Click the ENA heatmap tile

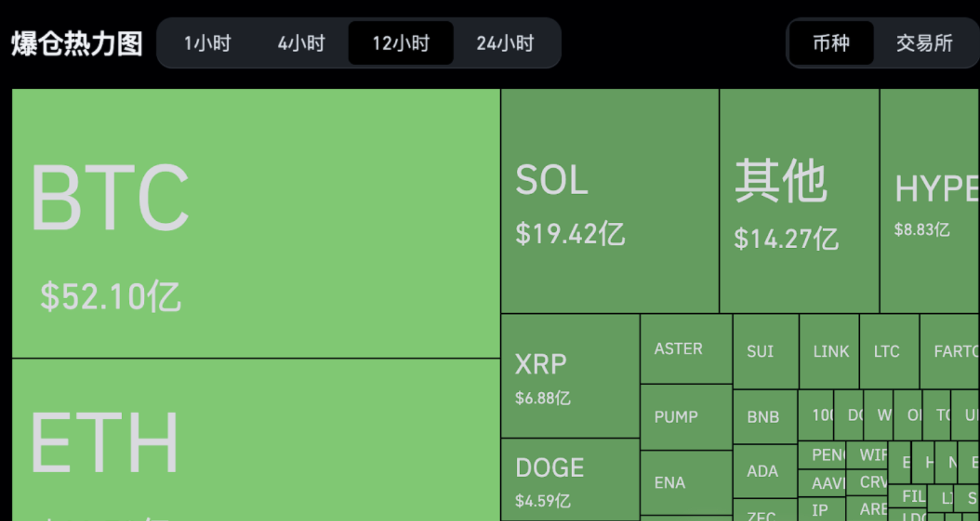(686, 483)
